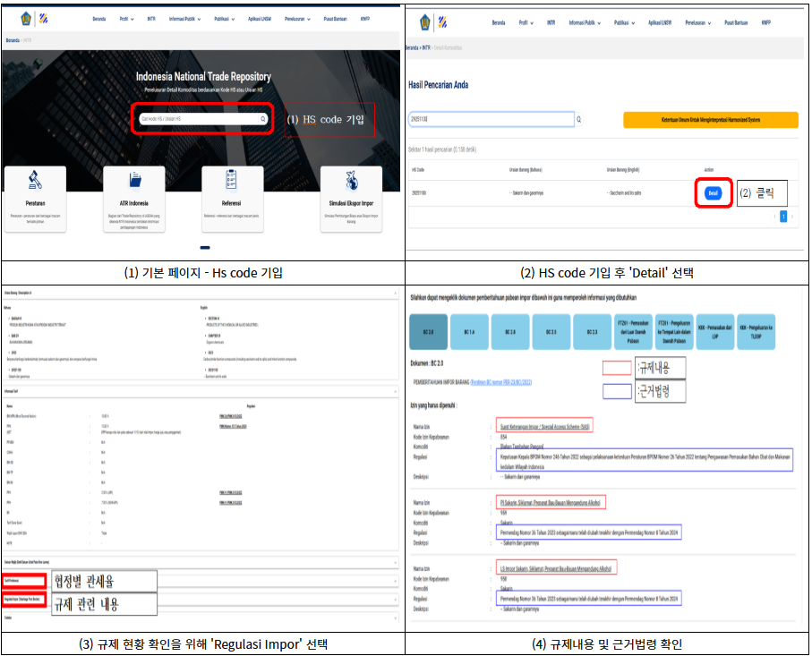Viewport: 812px width, 656px height.
Task: Click 'Sakarin dan garamnya' results table cell
Action: [x=526, y=193]
